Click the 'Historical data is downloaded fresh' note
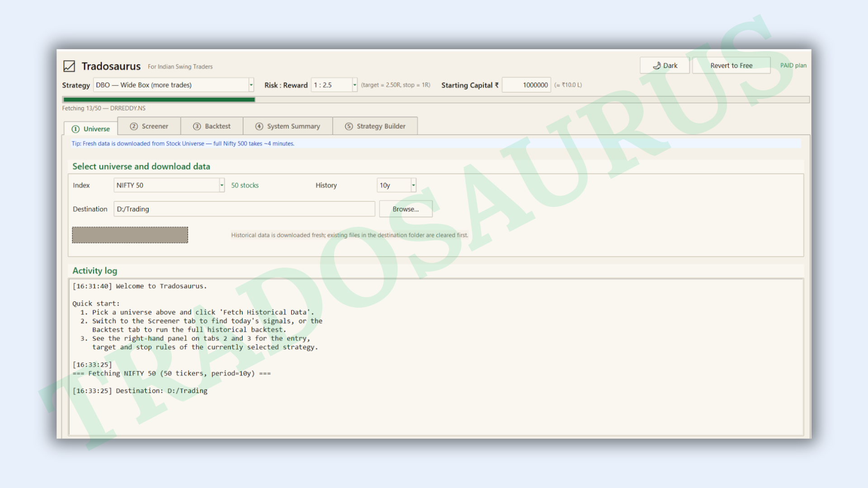This screenshot has width=868, height=488. tap(349, 235)
